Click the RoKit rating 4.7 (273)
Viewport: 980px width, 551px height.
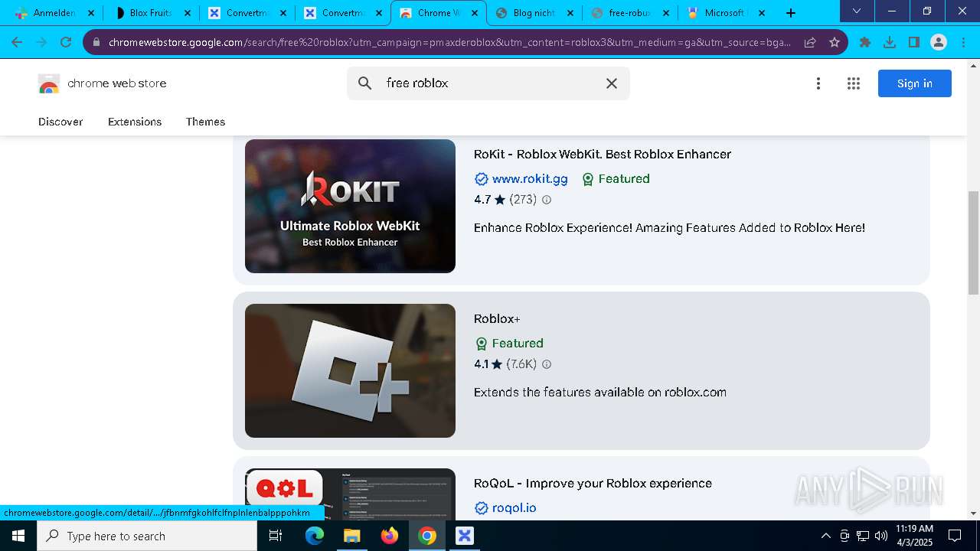click(505, 200)
